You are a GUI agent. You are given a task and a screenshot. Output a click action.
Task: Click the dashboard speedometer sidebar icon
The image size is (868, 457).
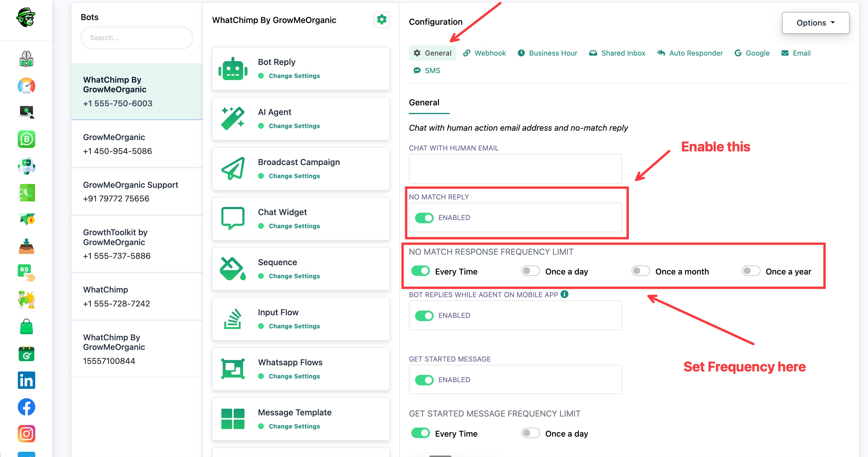pos(26,86)
